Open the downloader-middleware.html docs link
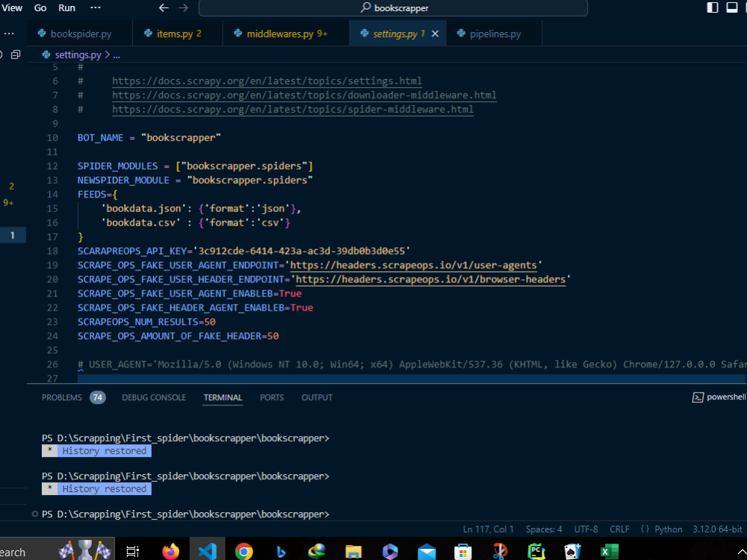Screen dimensions: 747x560 point(304,96)
